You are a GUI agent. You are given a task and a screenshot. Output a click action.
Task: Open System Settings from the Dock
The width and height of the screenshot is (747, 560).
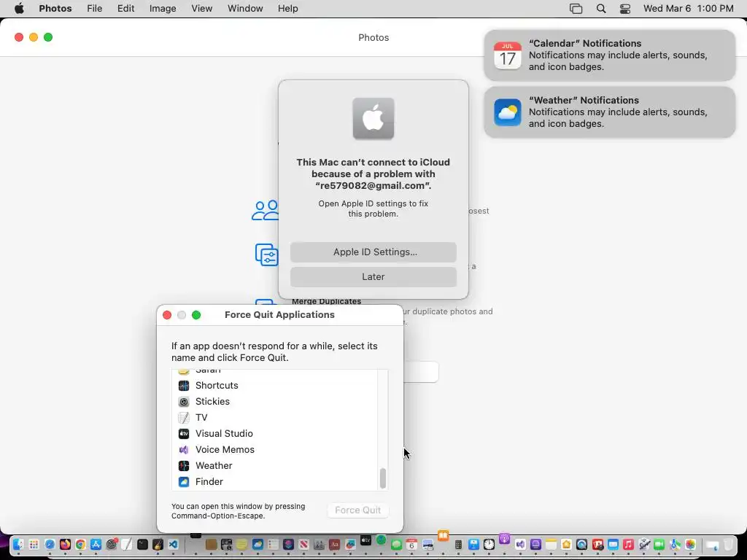pos(112,544)
